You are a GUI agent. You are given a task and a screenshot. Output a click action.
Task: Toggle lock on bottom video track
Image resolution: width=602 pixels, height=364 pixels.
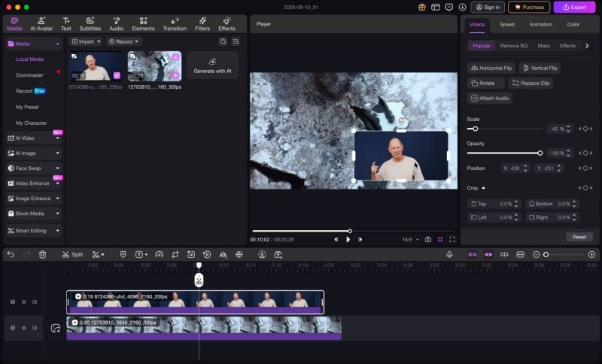(x=13, y=328)
